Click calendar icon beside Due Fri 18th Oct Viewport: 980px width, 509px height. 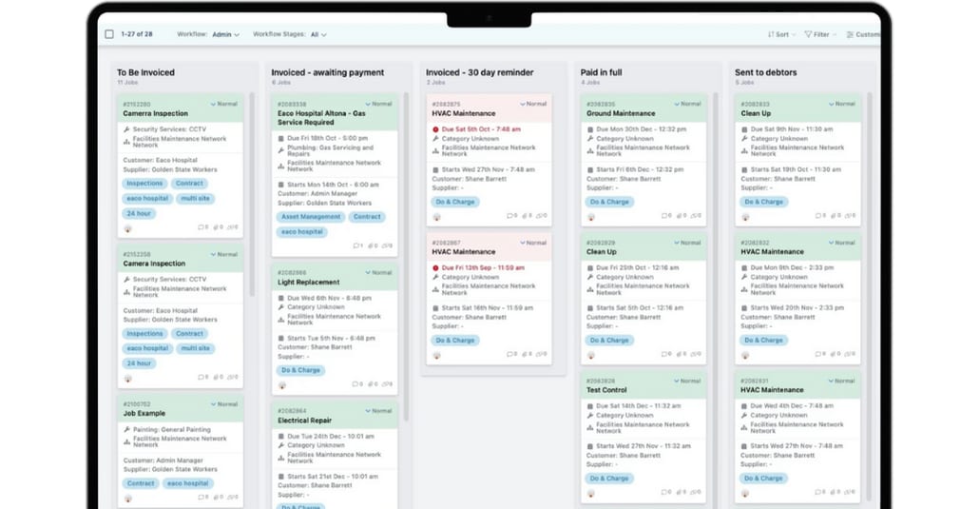tap(281, 138)
